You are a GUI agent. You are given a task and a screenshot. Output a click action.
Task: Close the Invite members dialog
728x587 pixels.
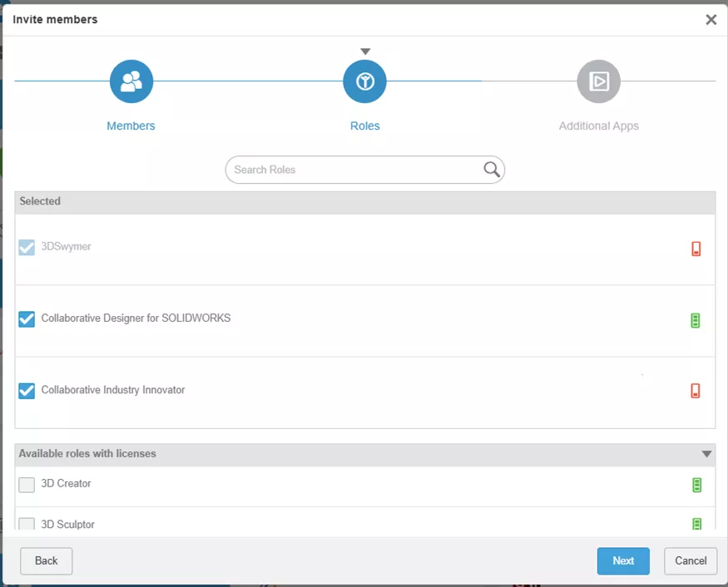(x=711, y=19)
